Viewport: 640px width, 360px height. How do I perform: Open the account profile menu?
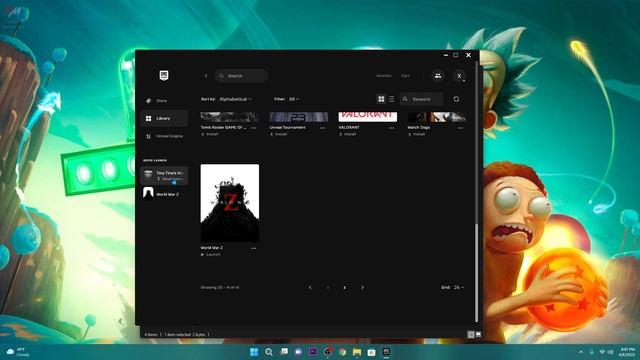pos(459,76)
